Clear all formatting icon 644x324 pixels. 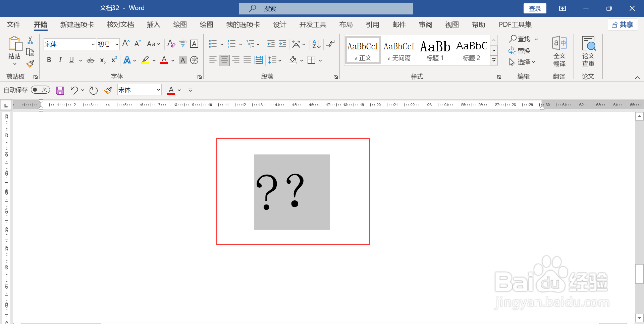tap(171, 44)
